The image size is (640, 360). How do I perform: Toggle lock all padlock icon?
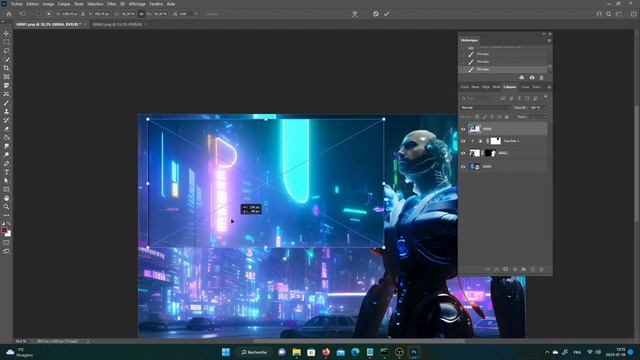point(507,117)
